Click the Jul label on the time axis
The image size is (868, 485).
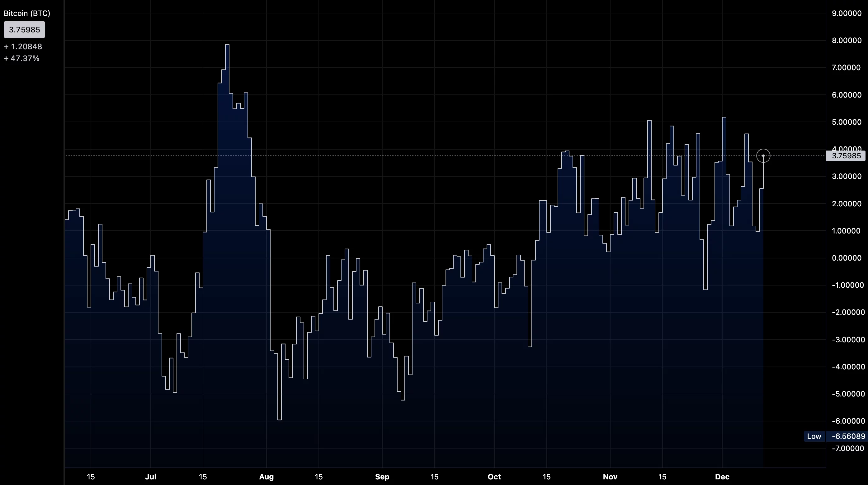pos(151,477)
